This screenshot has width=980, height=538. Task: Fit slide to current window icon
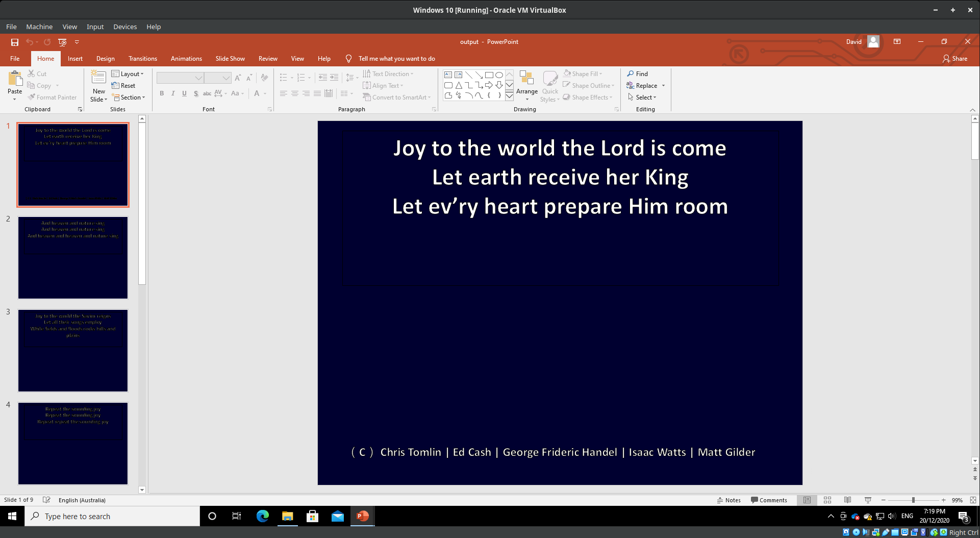973,500
